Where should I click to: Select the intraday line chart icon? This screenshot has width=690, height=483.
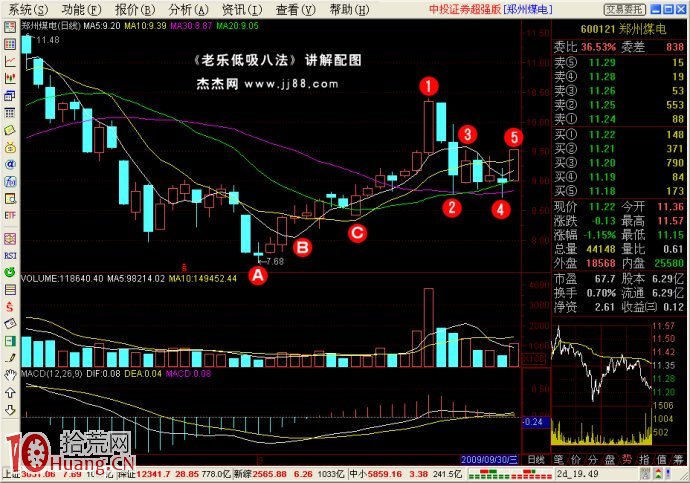coord(10,61)
